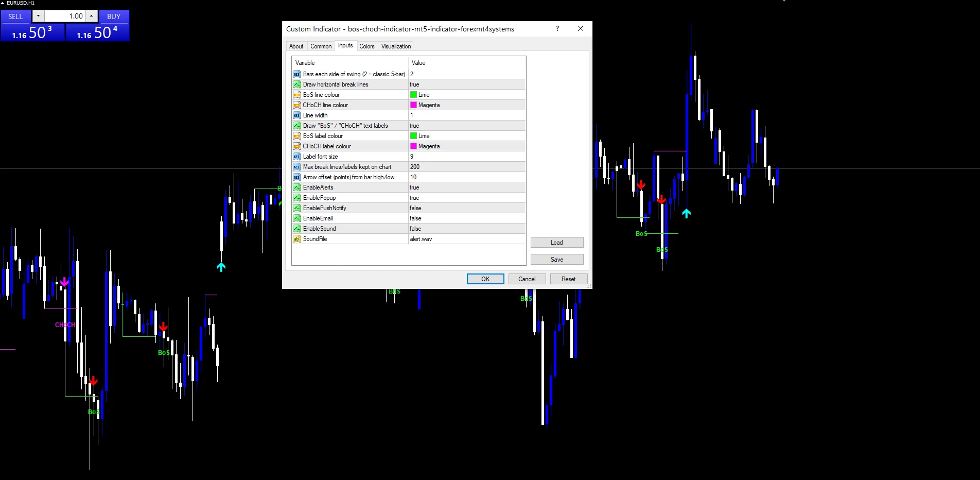Click the boolean icon beside EnableEmail
The width and height of the screenshot is (980, 480).
(296, 218)
